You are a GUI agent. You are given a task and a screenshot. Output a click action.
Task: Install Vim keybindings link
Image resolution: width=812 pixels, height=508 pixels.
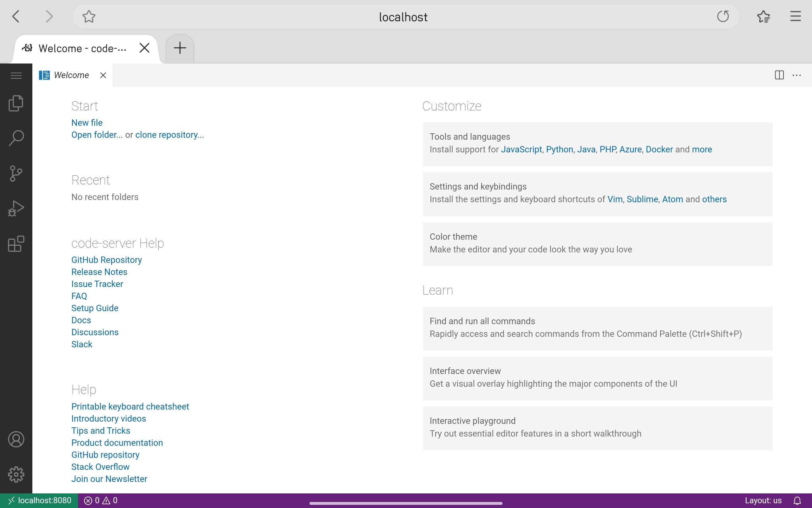(x=615, y=199)
